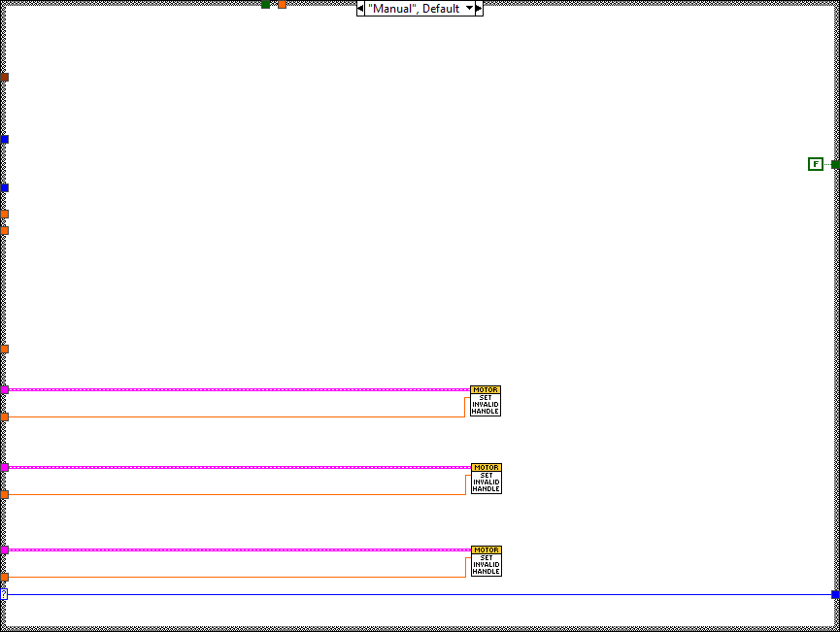Click the green output tunnel beside False constant
840x632 pixels.
pyautogui.click(x=835, y=164)
